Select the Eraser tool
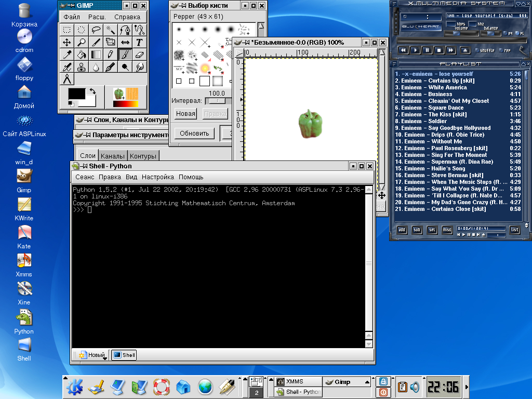532x399 pixels. pos(139,55)
